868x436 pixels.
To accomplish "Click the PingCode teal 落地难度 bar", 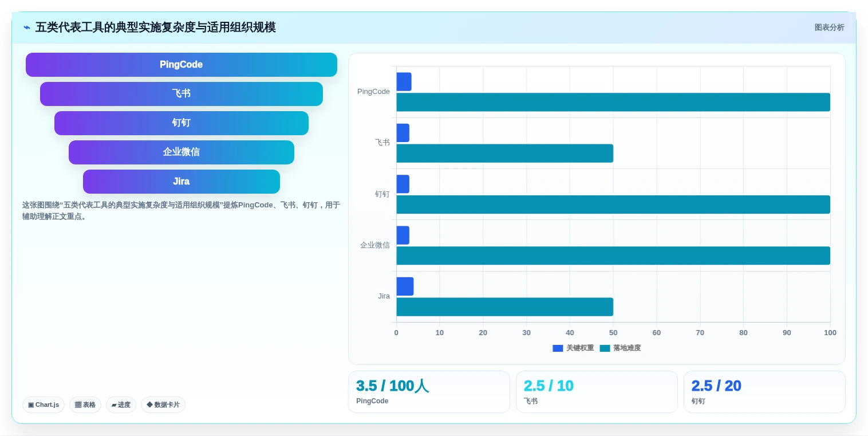I will click(x=613, y=102).
